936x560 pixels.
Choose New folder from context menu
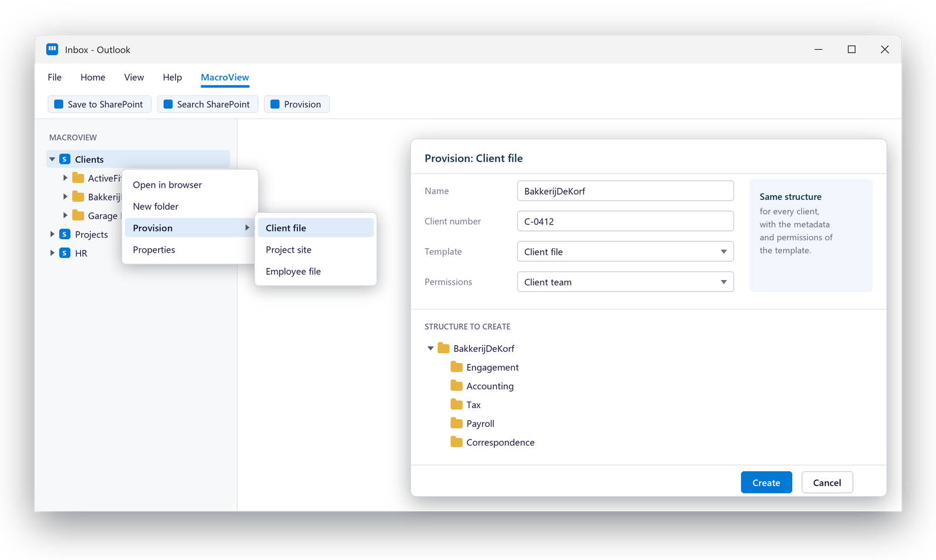[x=190, y=206]
